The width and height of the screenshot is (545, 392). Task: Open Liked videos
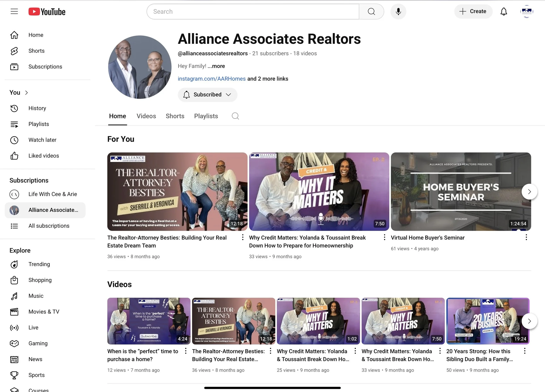[x=45, y=156]
